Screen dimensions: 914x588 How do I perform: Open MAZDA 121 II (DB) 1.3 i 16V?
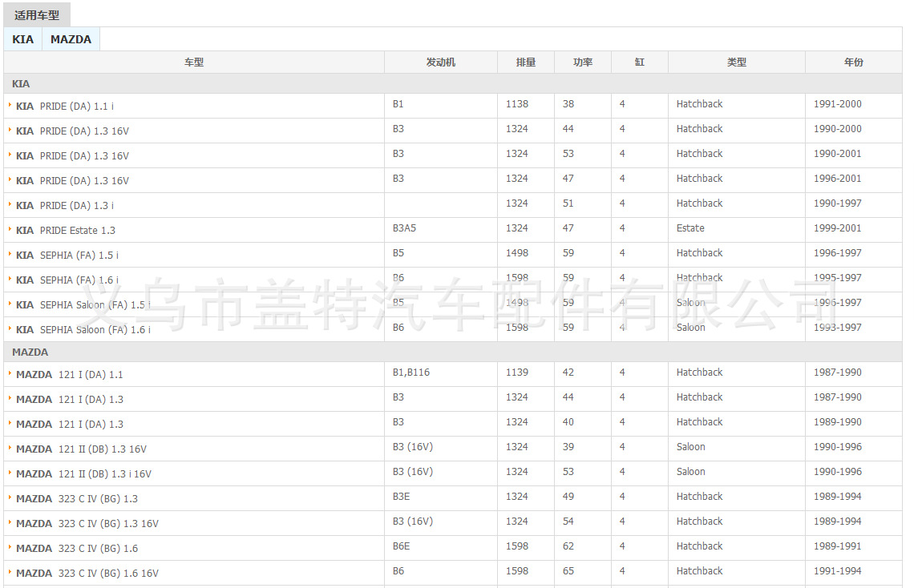[83, 474]
